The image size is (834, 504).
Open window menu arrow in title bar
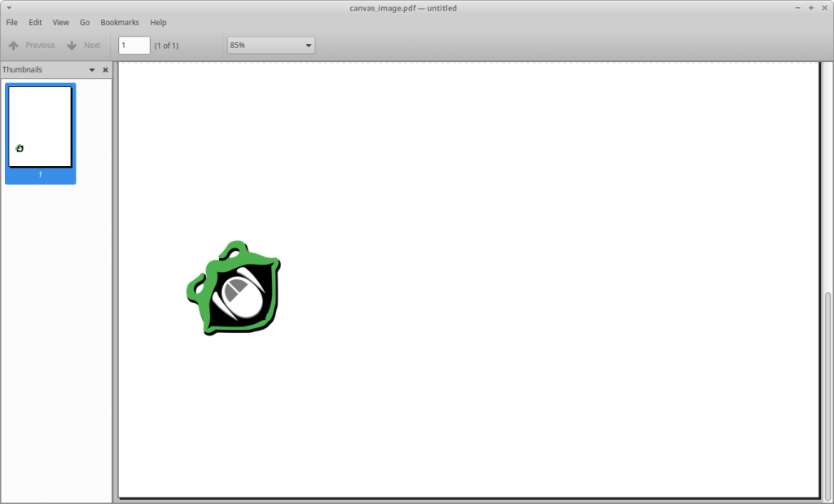pos(9,8)
